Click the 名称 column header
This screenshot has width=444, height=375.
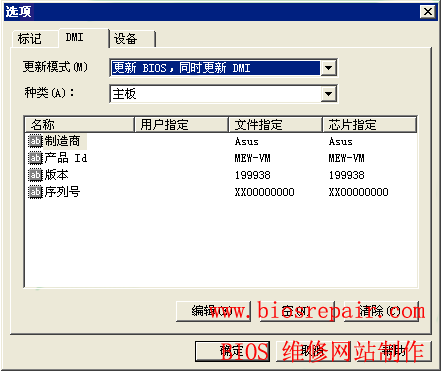pyautogui.click(x=79, y=125)
